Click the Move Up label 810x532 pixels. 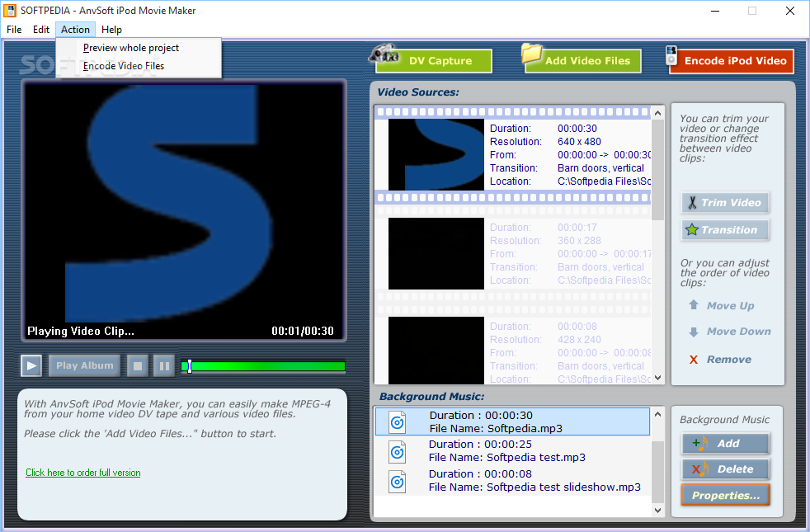tap(731, 306)
